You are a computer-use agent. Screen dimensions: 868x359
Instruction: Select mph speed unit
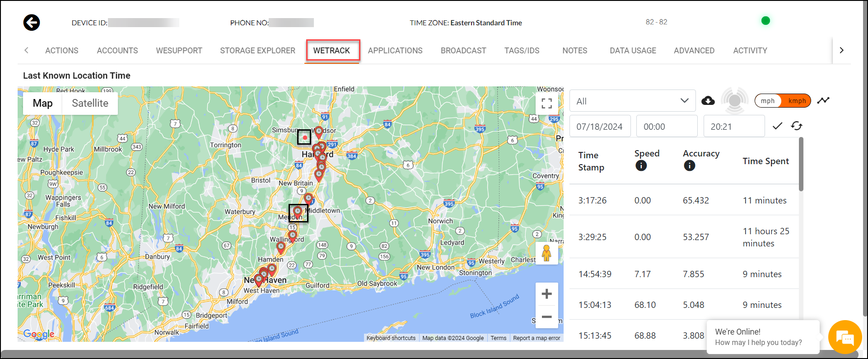tap(768, 101)
